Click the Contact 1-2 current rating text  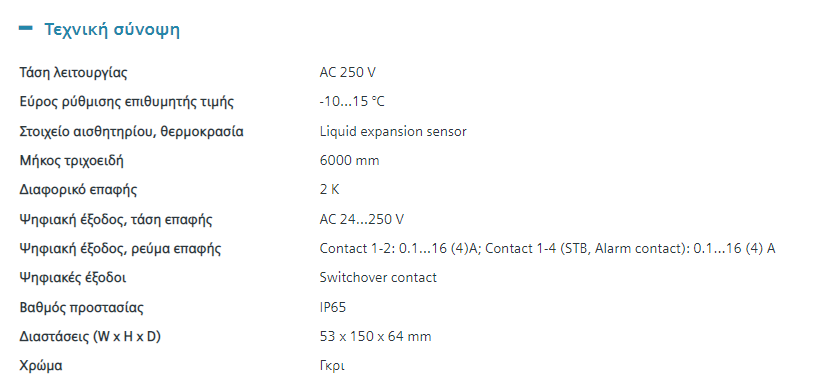pos(400,249)
